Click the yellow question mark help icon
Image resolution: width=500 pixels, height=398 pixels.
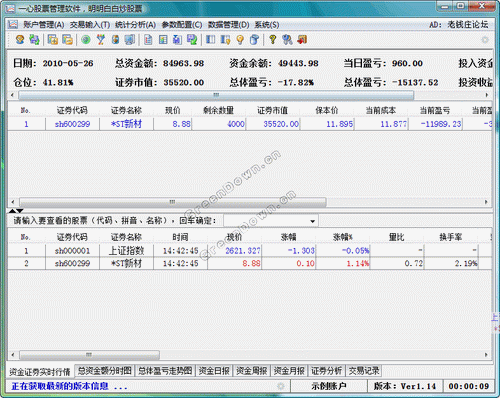(x=273, y=40)
